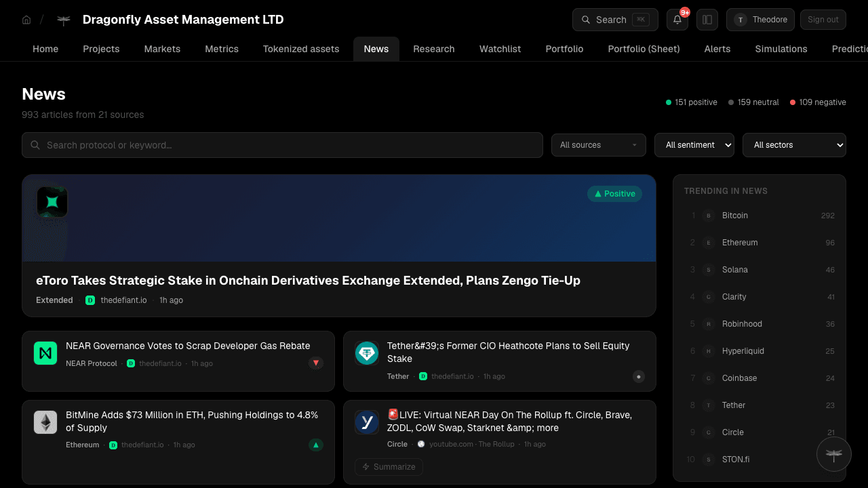The height and width of the screenshot is (488, 868).
Task: Click Circle in trending list
Action: pyautogui.click(x=733, y=432)
